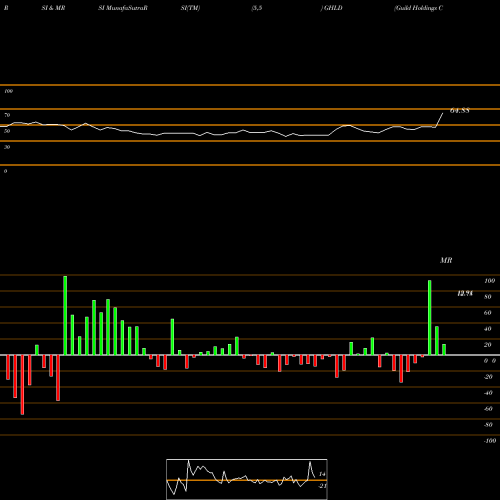
Task: Click the rising end of RSI line
Action: point(440,120)
